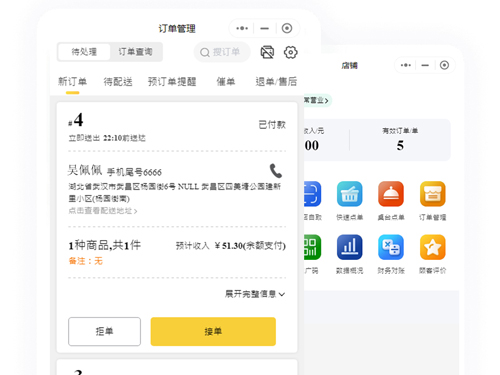The height and width of the screenshot is (375, 500).
Task: Click the delivery address text of order #4
Action: click(x=175, y=192)
